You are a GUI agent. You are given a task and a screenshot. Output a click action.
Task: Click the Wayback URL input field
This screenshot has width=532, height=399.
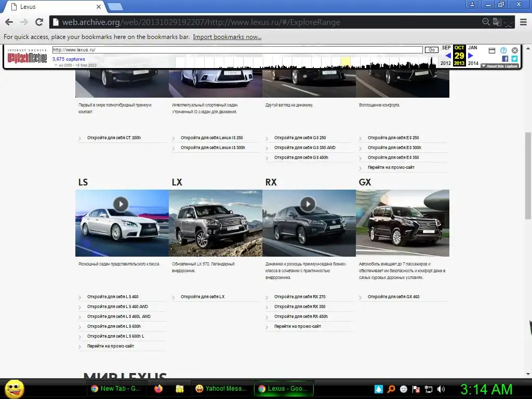click(237, 50)
